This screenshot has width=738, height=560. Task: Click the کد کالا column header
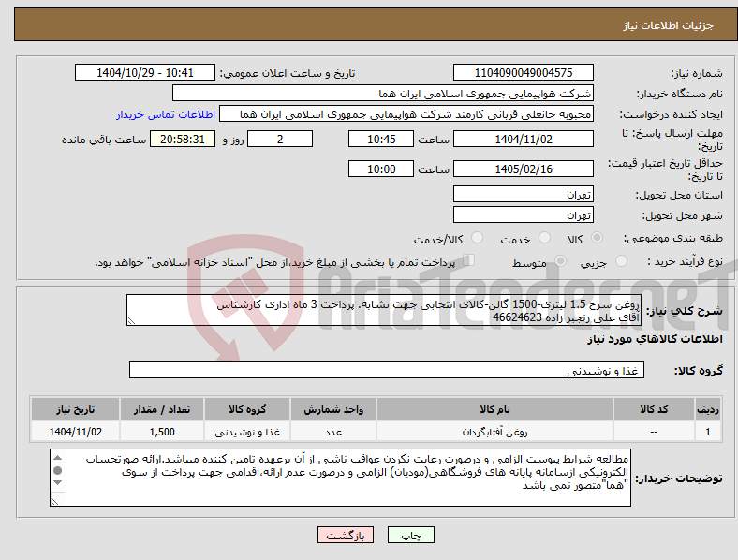[654, 409]
